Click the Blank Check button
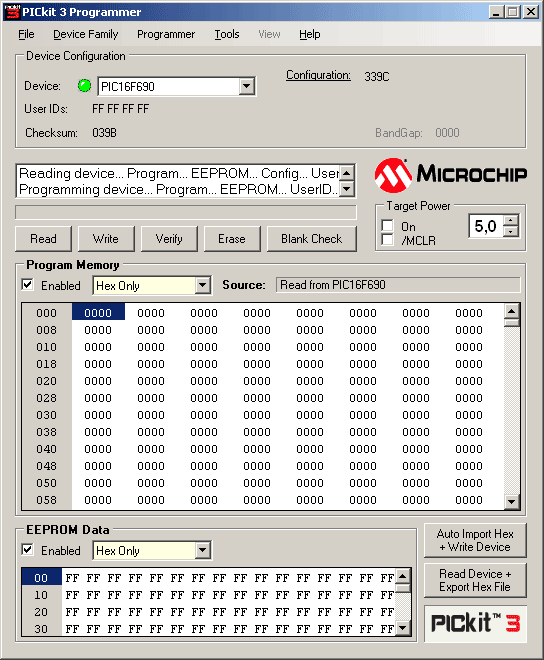The image size is (544, 660). coord(312,239)
